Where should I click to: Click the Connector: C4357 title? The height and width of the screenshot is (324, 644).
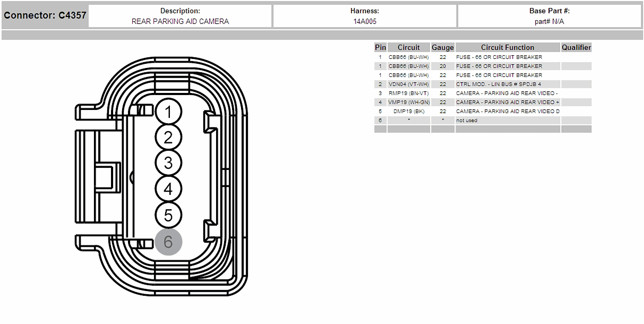coord(45,15)
